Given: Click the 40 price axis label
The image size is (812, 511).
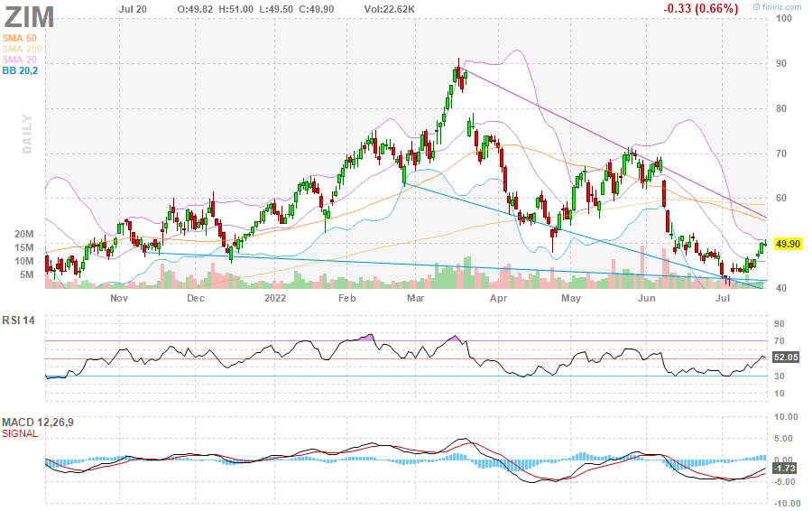Looking at the screenshot, I should 781,289.
